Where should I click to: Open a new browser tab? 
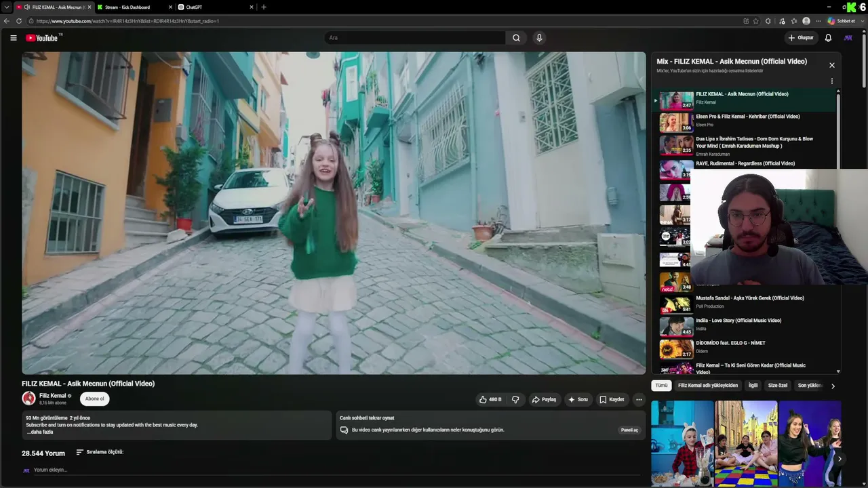(x=264, y=7)
